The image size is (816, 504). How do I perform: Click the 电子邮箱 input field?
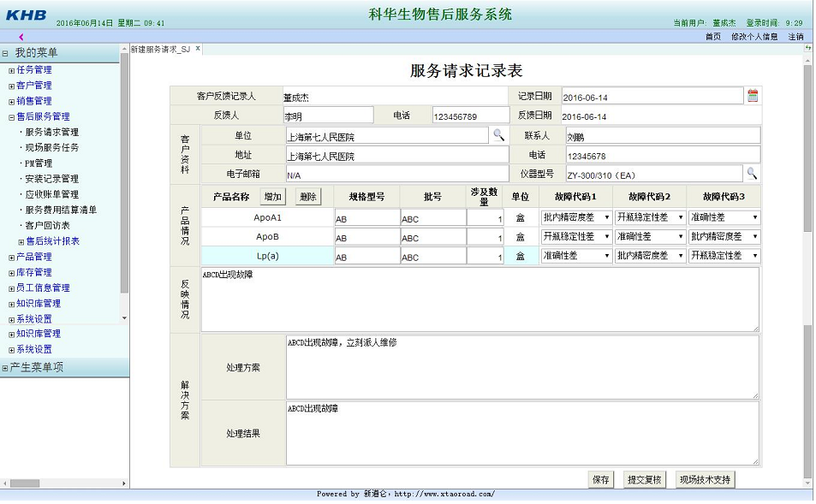397,175
